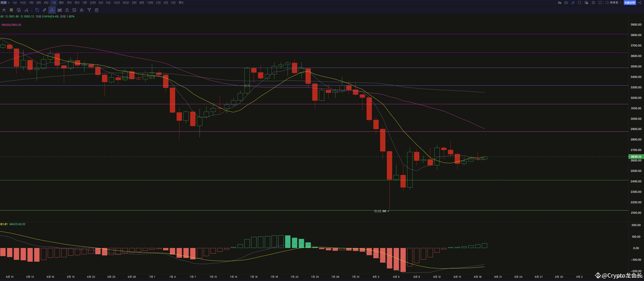Click the 2112.00 low price marker
The height and width of the screenshot is (281, 644).
(x=380, y=211)
